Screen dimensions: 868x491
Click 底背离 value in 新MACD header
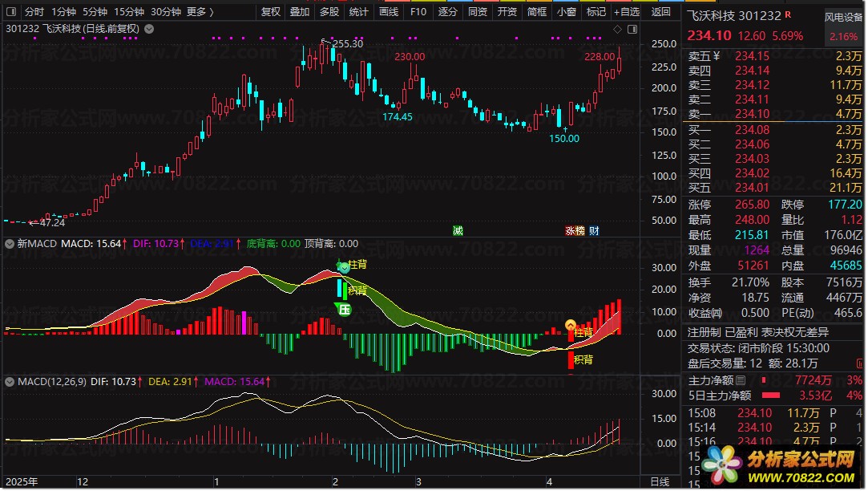tap(291, 243)
